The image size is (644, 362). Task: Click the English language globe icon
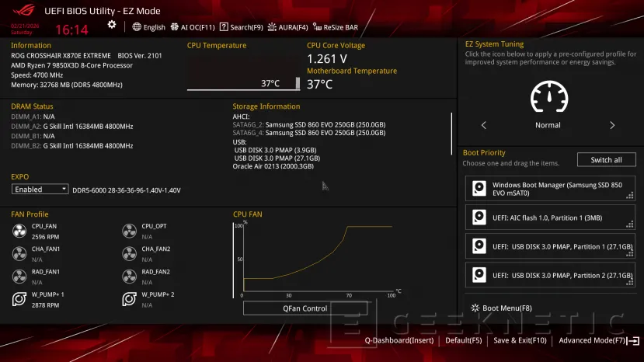pyautogui.click(x=137, y=27)
